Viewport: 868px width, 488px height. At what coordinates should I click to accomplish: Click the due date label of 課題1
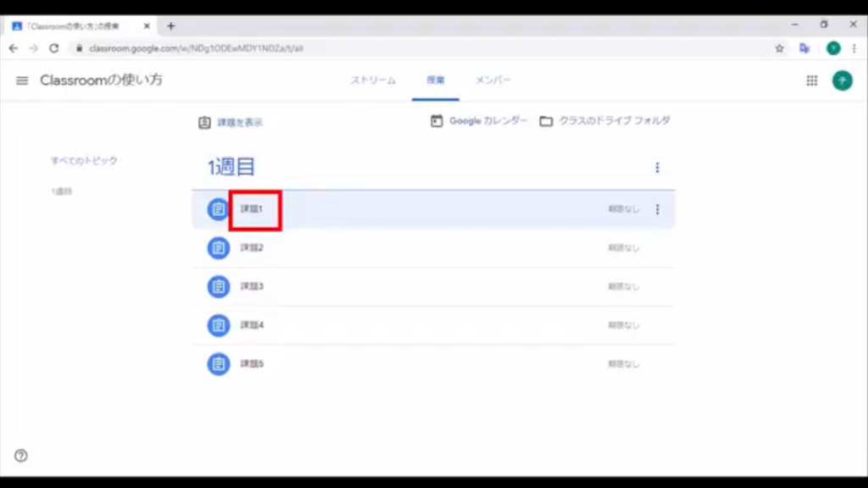pyautogui.click(x=624, y=209)
